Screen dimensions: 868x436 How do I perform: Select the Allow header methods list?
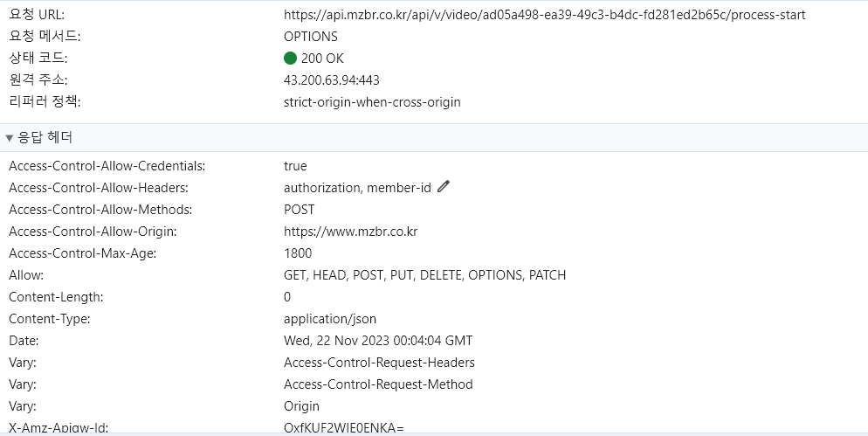point(424,275)
